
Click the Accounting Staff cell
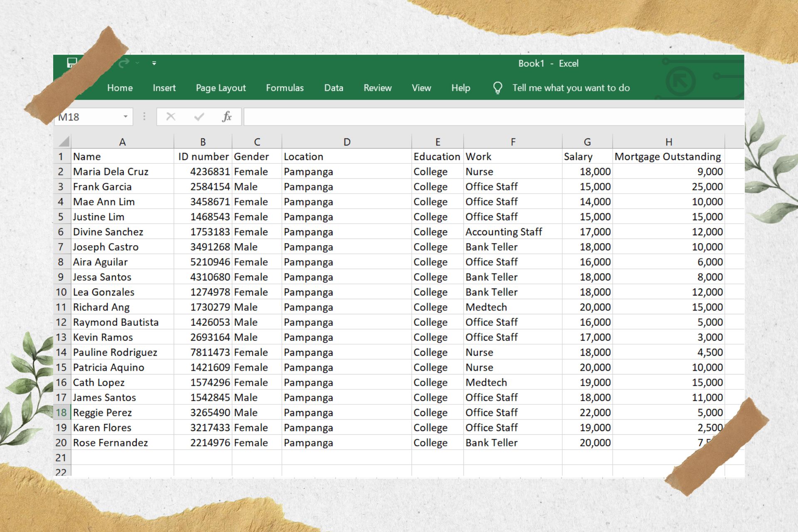pos(513,232)
